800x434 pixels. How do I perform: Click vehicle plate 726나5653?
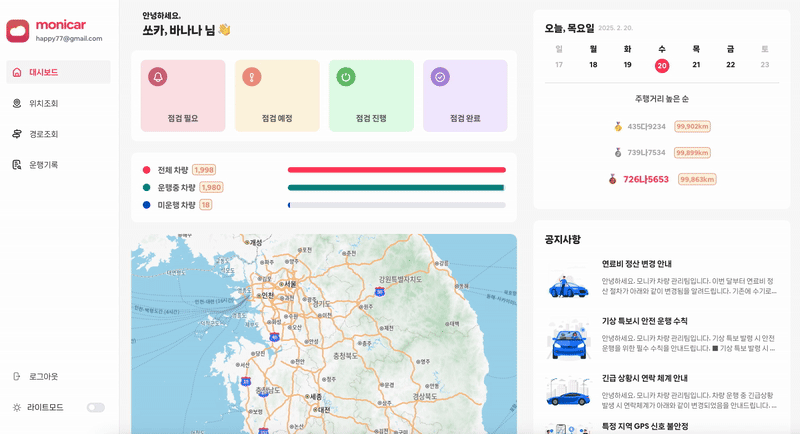[x=646, y=179]
